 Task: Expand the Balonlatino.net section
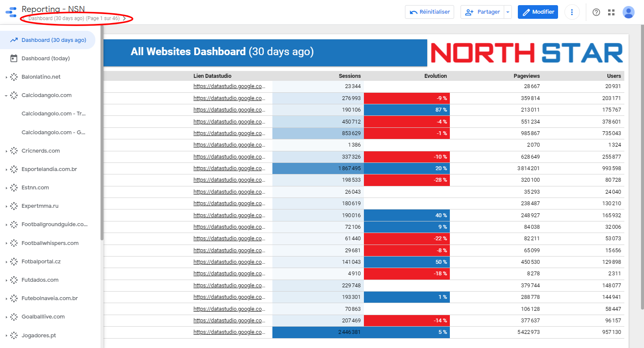[x=6, y=77]
